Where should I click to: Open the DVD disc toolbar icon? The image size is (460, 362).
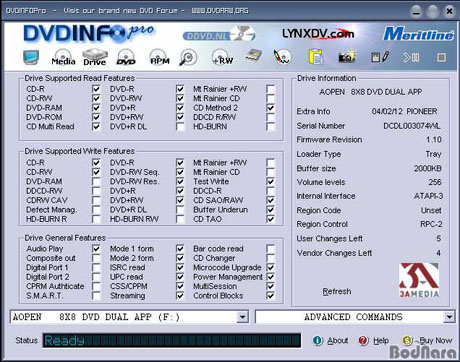pyautogui.click(x=126, y=57)
